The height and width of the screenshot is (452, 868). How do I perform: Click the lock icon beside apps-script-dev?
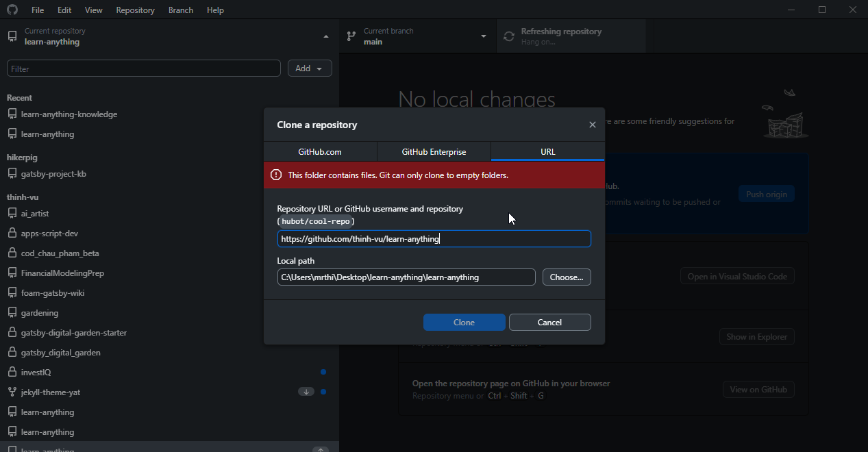(x=12, y=233)
